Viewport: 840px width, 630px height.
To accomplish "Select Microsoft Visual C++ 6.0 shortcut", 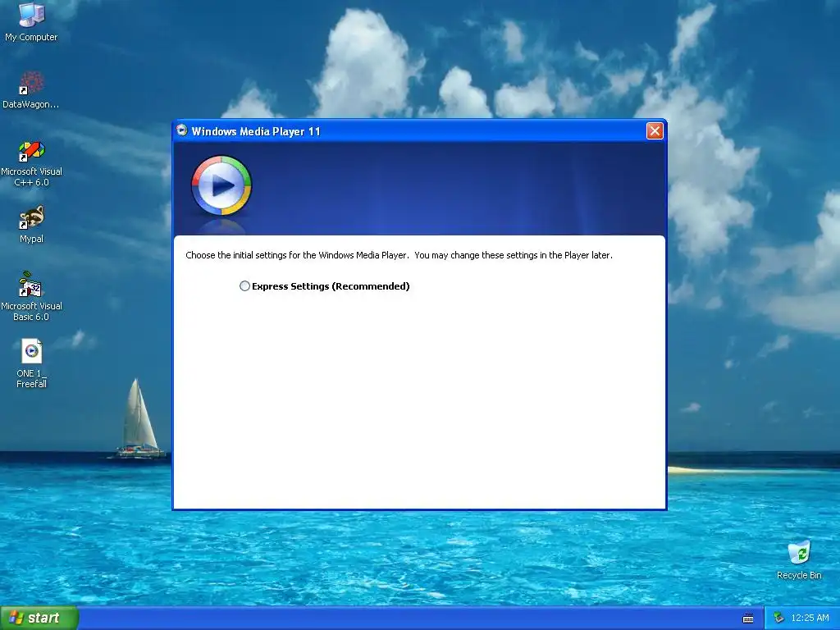I will (31, 164).
